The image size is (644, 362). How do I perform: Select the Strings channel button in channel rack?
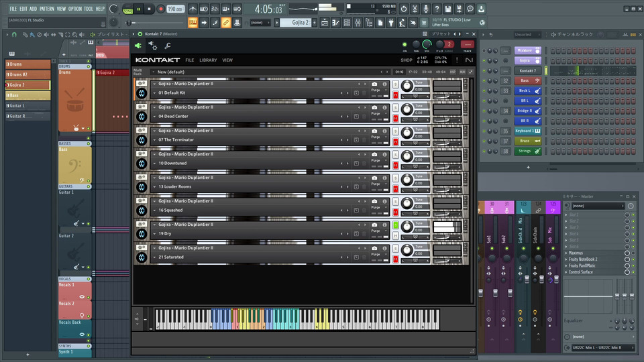click(x=528, y=151)
